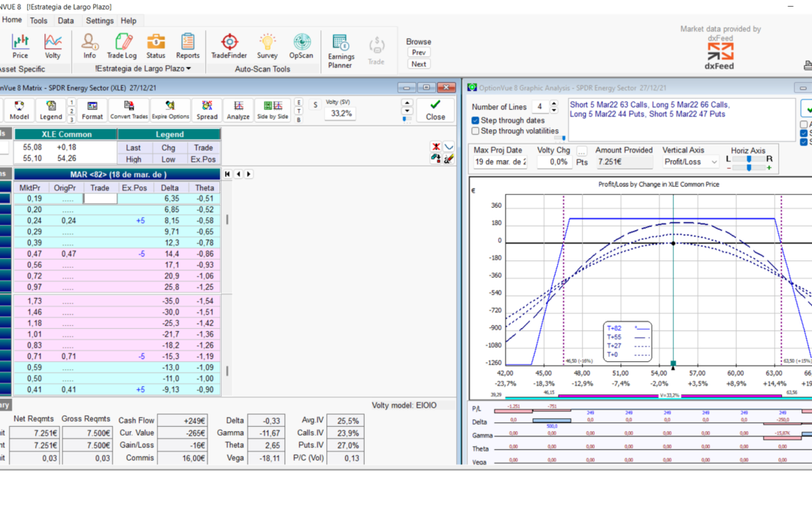Open the Price chart tool
Image resolution: width=812 pixels, height=508 pixels.
point(20,46)
